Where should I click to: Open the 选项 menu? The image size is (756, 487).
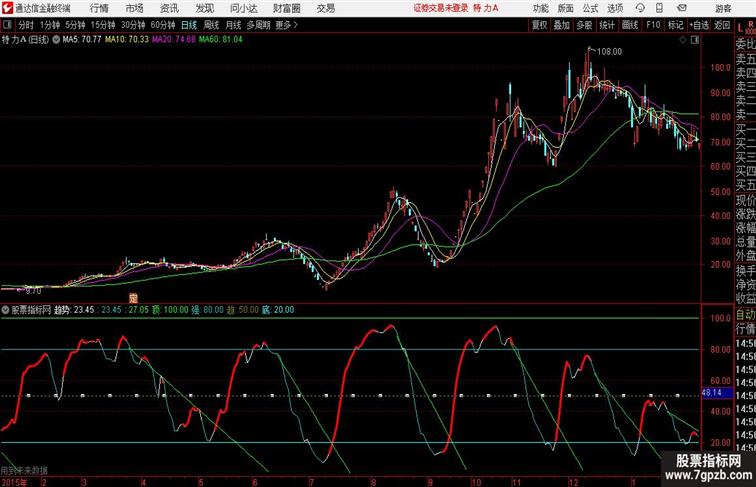[615, 8]
